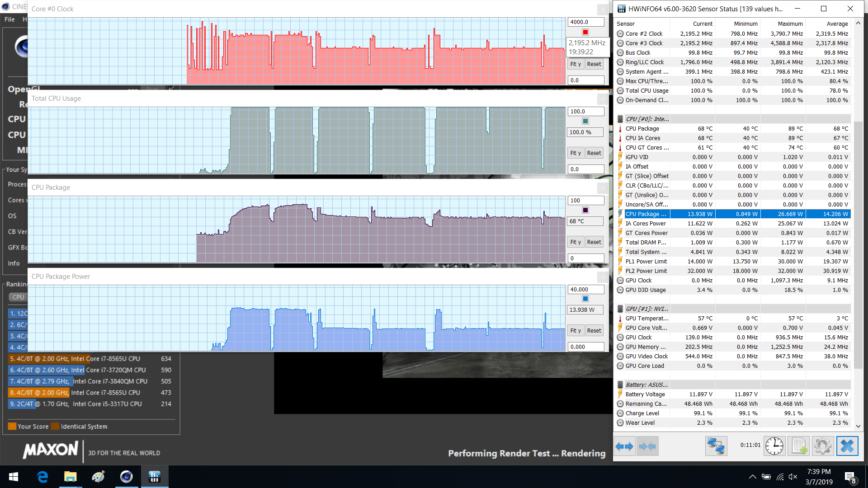Select the CPU tab in Cinebench ranking
The height and width of the screenshot is (488, 868).
click(18, 297)
